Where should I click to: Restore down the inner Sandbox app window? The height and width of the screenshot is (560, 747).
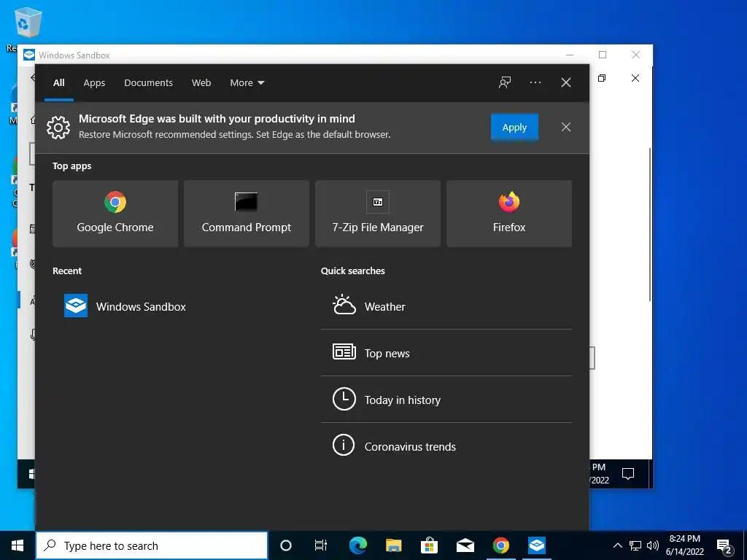click(602, 77)
